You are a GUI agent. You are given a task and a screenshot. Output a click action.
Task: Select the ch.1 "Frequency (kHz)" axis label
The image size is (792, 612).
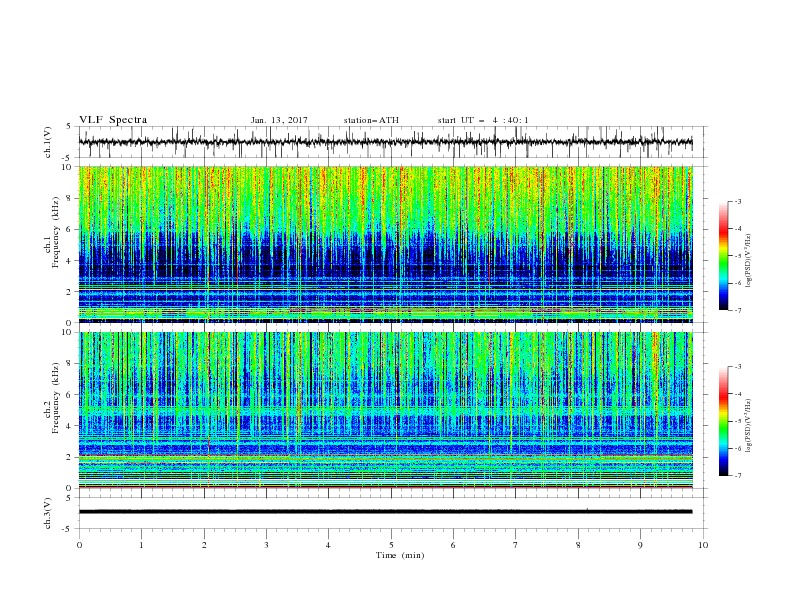pos(56,233)
